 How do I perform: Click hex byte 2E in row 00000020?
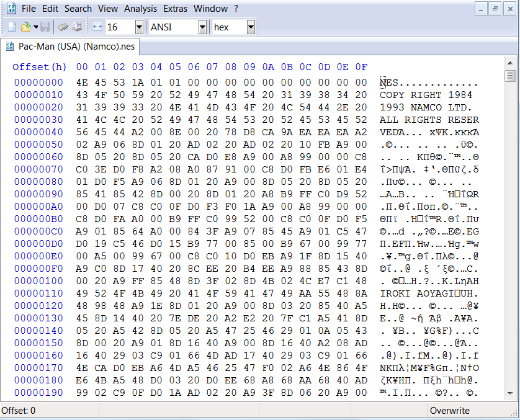coord(343,107)
